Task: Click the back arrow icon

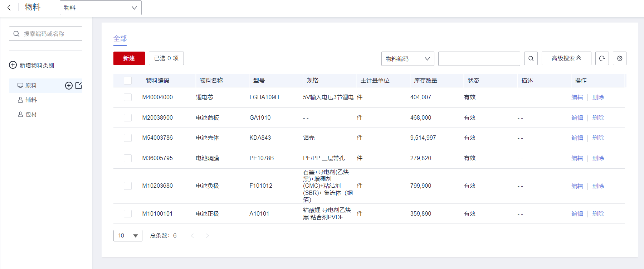Action: coord(9,8)
